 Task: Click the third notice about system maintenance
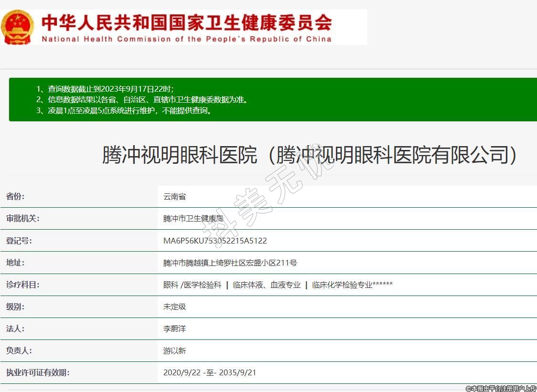click(x=124, y=111)
